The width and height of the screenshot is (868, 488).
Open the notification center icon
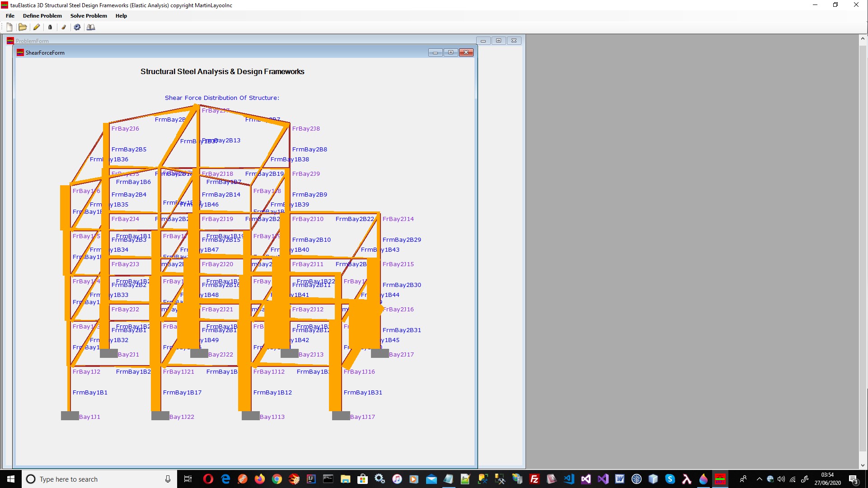[854, 479]
